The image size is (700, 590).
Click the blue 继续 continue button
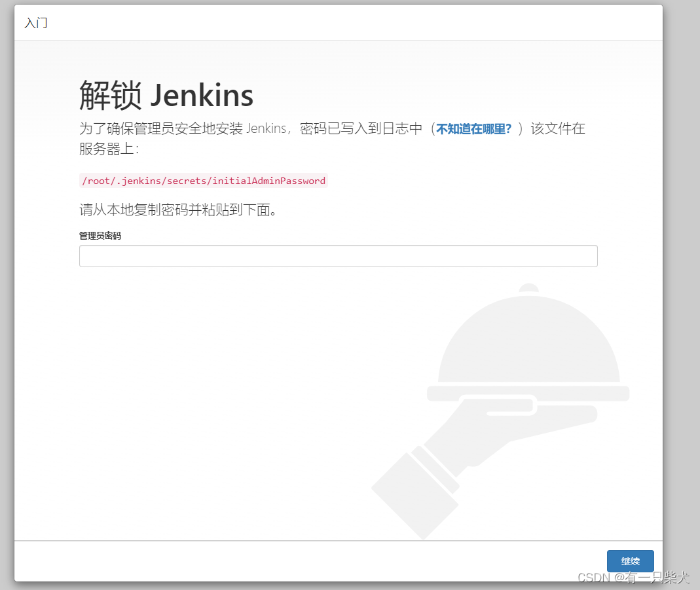point(631,561)
